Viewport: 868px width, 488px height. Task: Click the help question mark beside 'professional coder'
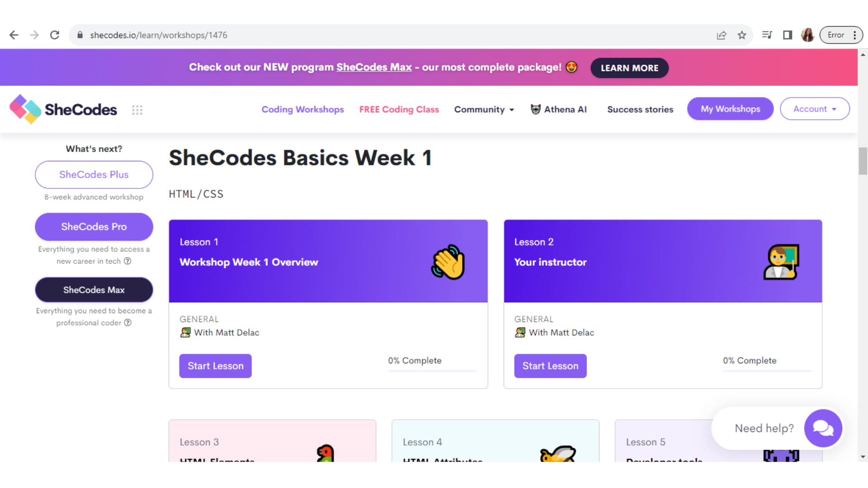128,323
